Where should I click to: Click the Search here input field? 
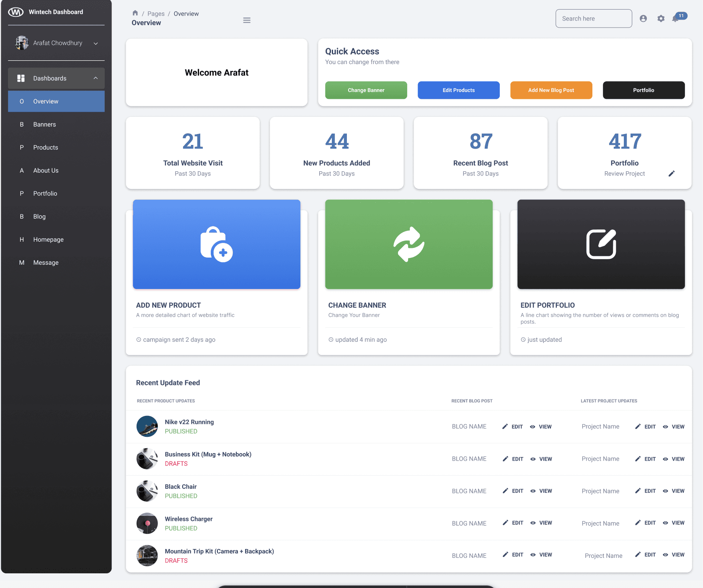593,18
